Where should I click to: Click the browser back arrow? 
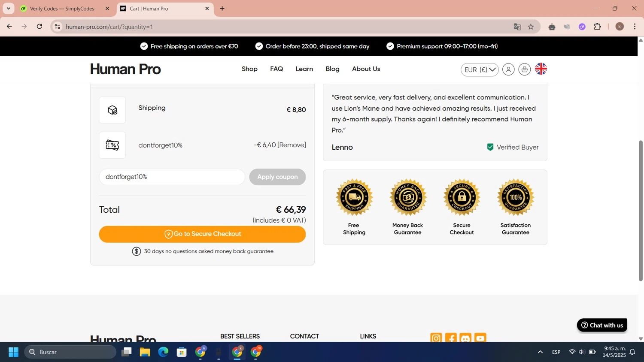click(x=9, y=27)
